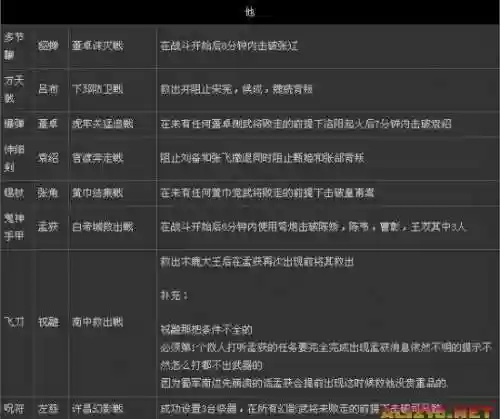Click the line starting "必须第1个敌人"
The height and width of the screenshot is (419, 500).
click(x=326, y=348)
